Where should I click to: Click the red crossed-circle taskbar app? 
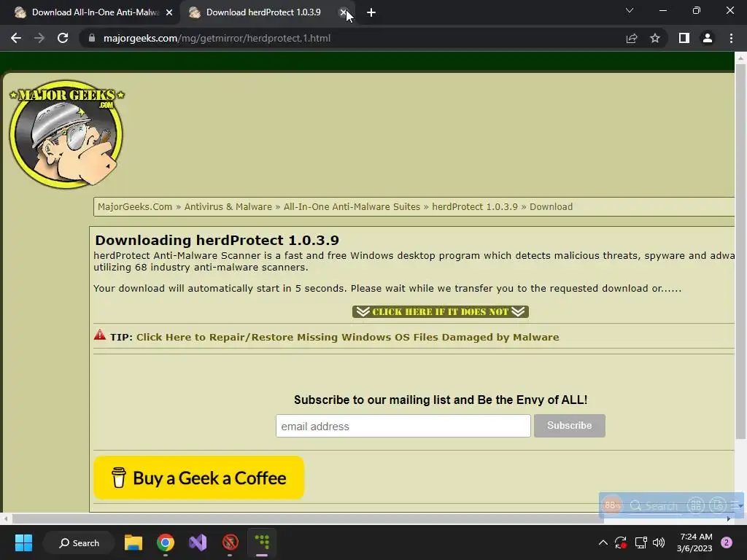pos(230,542)
